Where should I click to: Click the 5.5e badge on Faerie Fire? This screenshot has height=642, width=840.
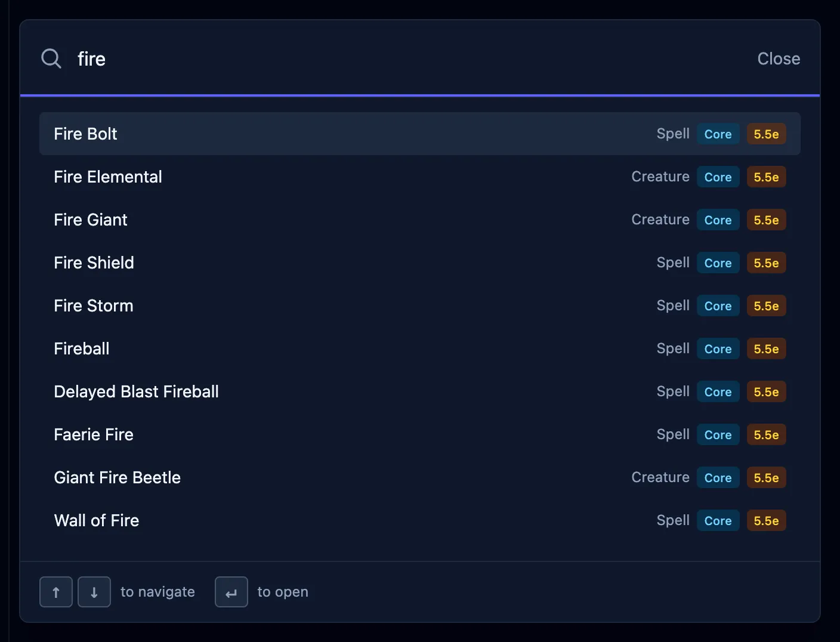click(767, 434)
